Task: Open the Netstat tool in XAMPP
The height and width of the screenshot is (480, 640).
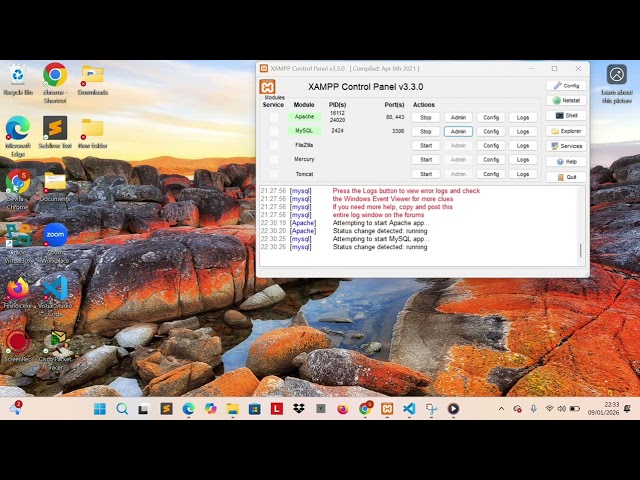Action: click(566, 100)
